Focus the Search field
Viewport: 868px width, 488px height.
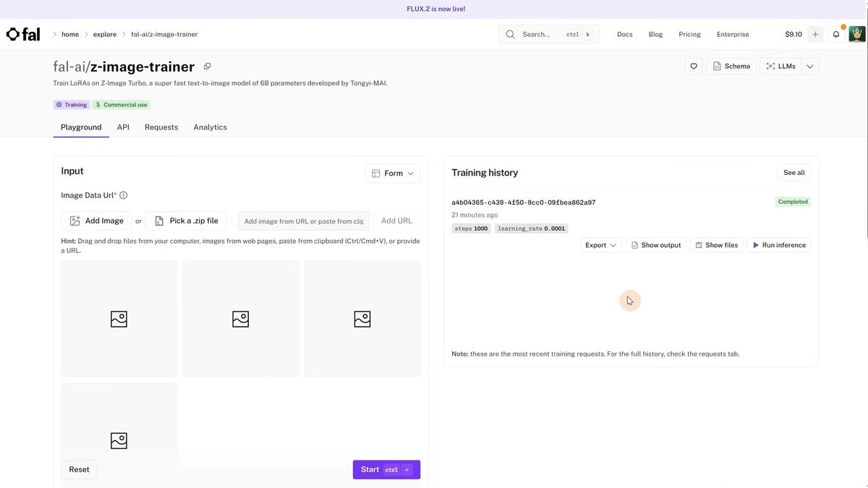tap(549, 34)
